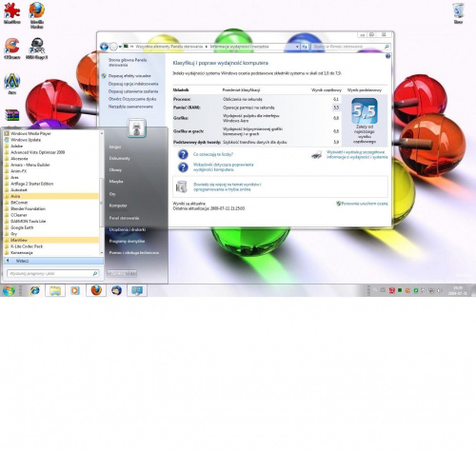476x451 pixels.
Task: Open Windows Update from Start menu
Action: click(x=51, y=140)
